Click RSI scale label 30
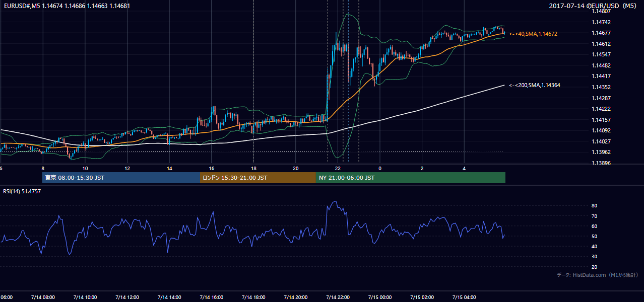 [594, 257]
